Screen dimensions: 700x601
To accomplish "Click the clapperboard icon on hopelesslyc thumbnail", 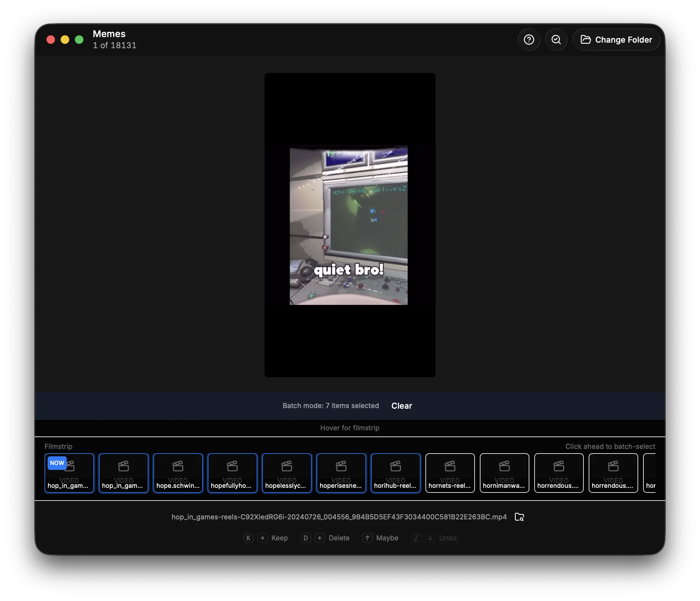I will pos(287,466).
